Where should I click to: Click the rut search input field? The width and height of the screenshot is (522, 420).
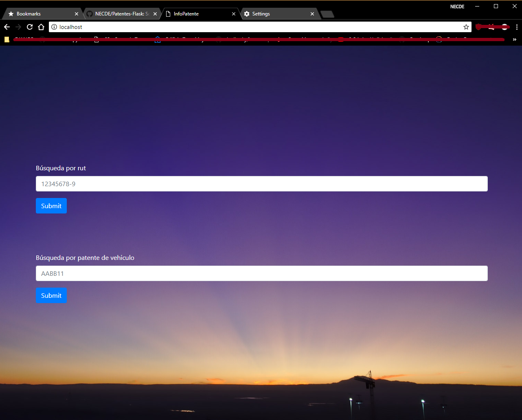[x=262, y=184]
